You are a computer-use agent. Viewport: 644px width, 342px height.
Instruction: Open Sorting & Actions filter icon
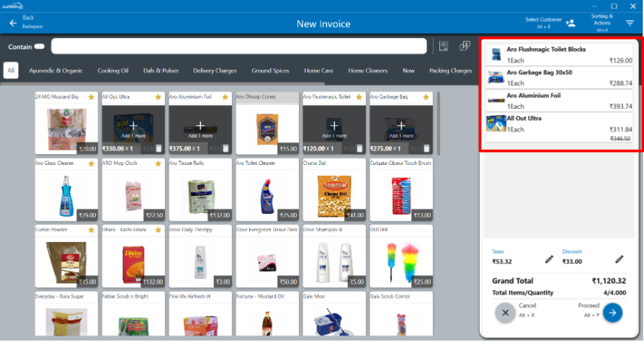point(630,23)
